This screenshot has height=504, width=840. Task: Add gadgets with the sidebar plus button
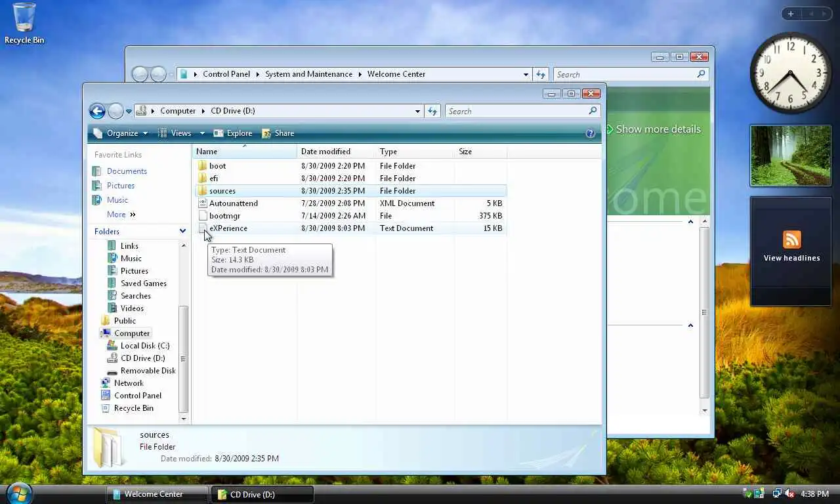791,14
